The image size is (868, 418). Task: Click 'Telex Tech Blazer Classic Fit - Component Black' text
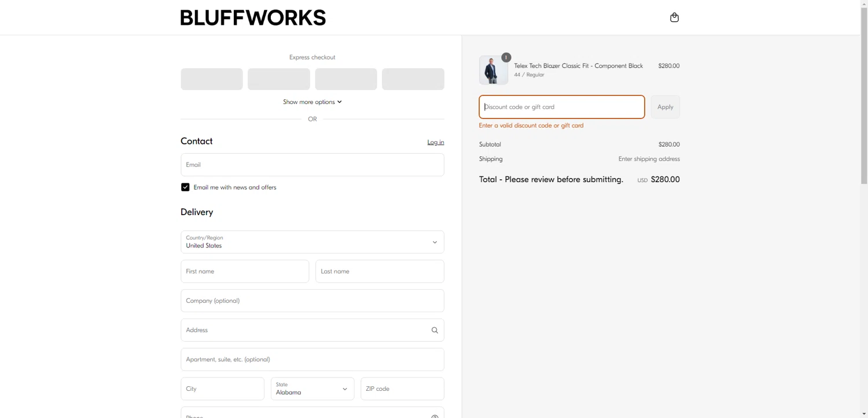tap(579, 66)
